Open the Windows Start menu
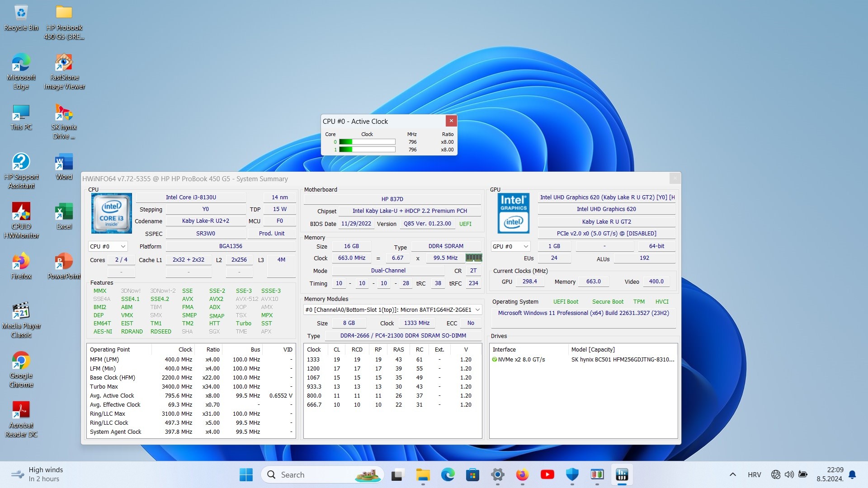 246,474
